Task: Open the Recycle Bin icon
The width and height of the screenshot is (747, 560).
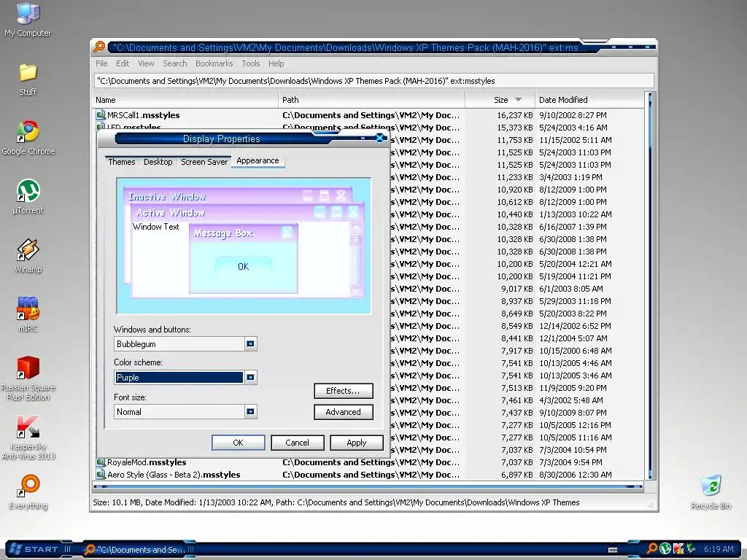Action: tap(711, 492)
